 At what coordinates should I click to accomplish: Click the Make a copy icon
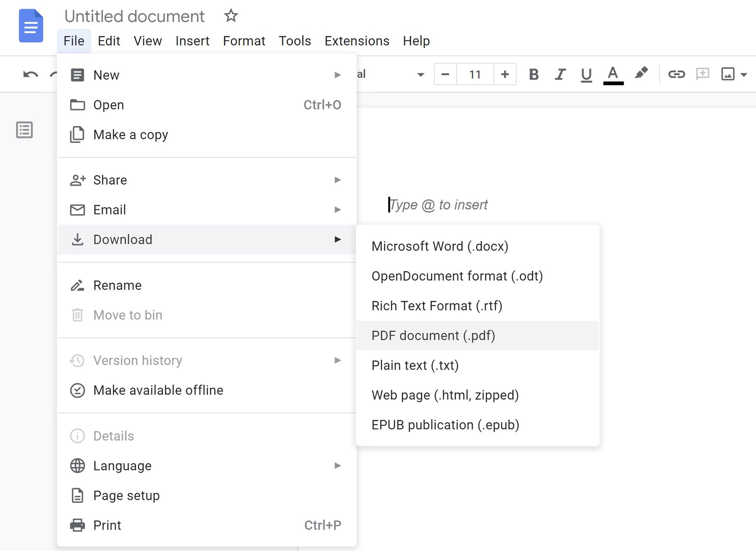77,135
